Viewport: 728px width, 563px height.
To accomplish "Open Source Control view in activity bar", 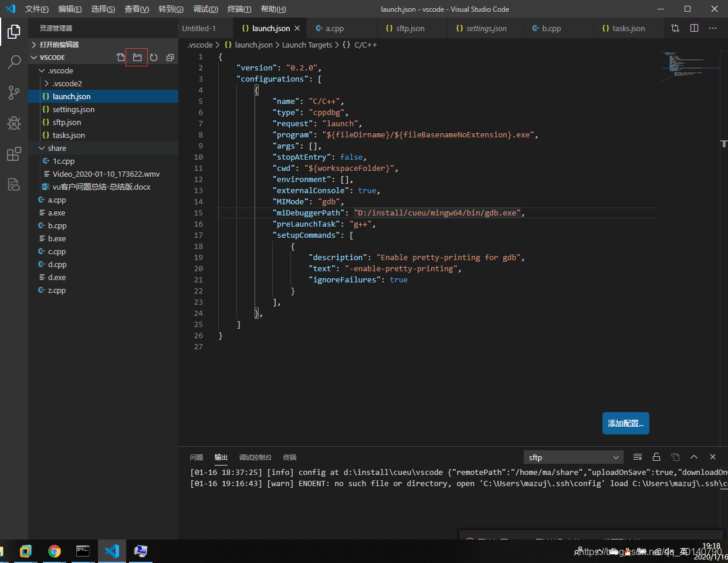I will [x=14, y=92].
